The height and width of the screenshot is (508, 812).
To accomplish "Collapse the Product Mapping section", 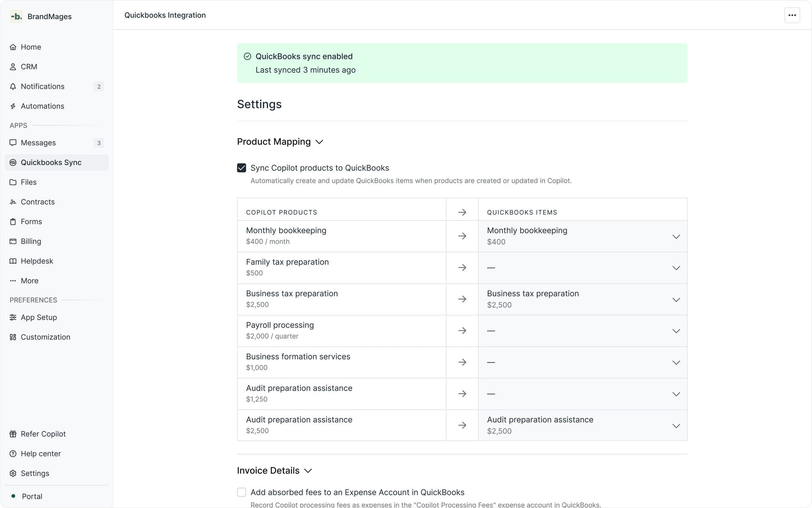I will pyautogui.click(x=320, y=142).
